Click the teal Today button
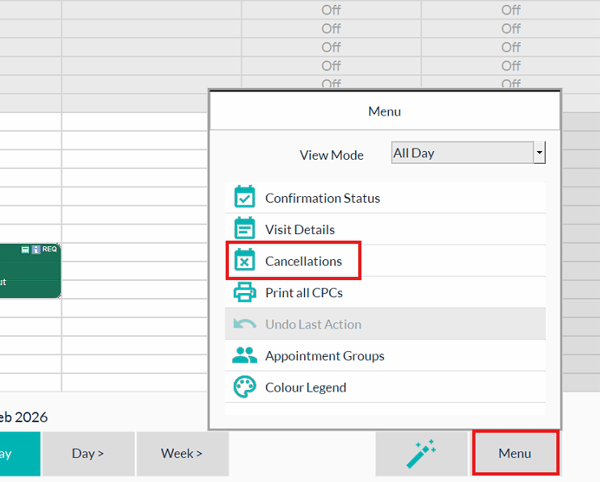This screenshot has height=482, width=600. (19, 454)
